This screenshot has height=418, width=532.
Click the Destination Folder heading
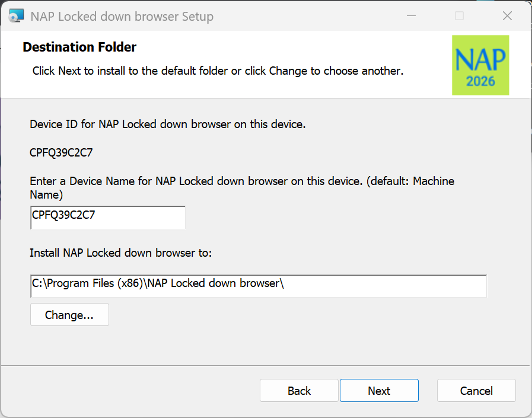point(79,47)
